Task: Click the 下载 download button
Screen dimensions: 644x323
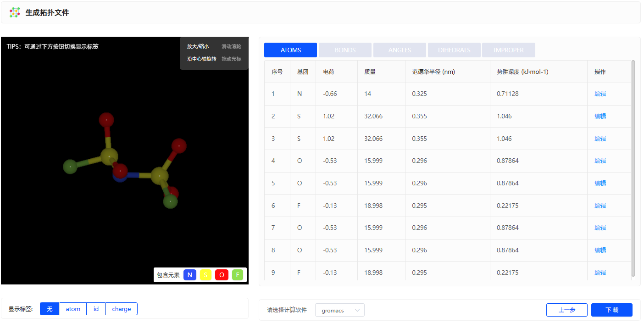Action: coord(612,310)
